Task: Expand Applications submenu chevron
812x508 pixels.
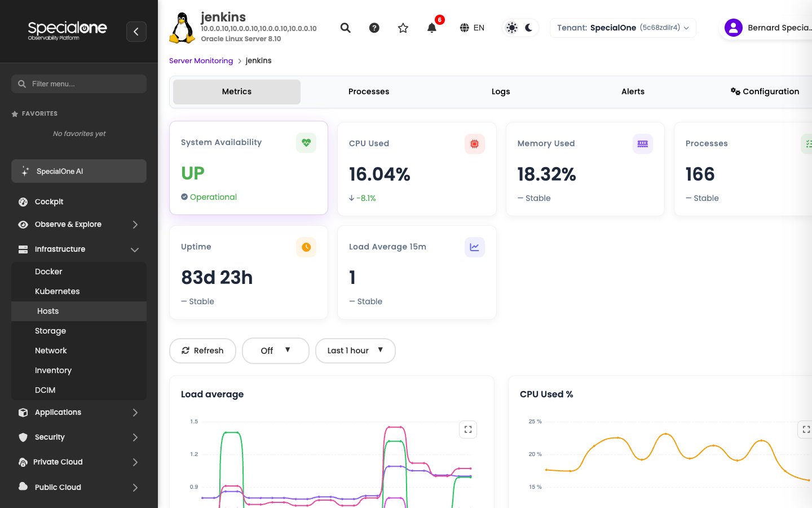Action: point(135,413)
